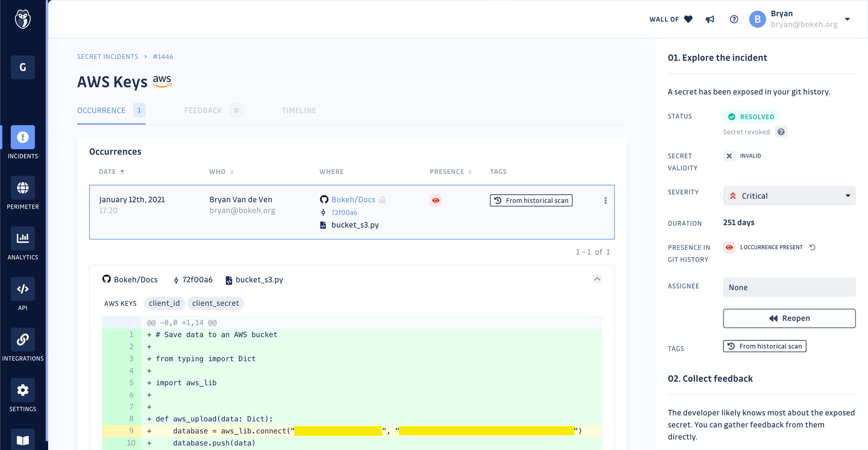Reopen the incident
The width and height of the screenshot is (868, 450).
click(789, 318)
